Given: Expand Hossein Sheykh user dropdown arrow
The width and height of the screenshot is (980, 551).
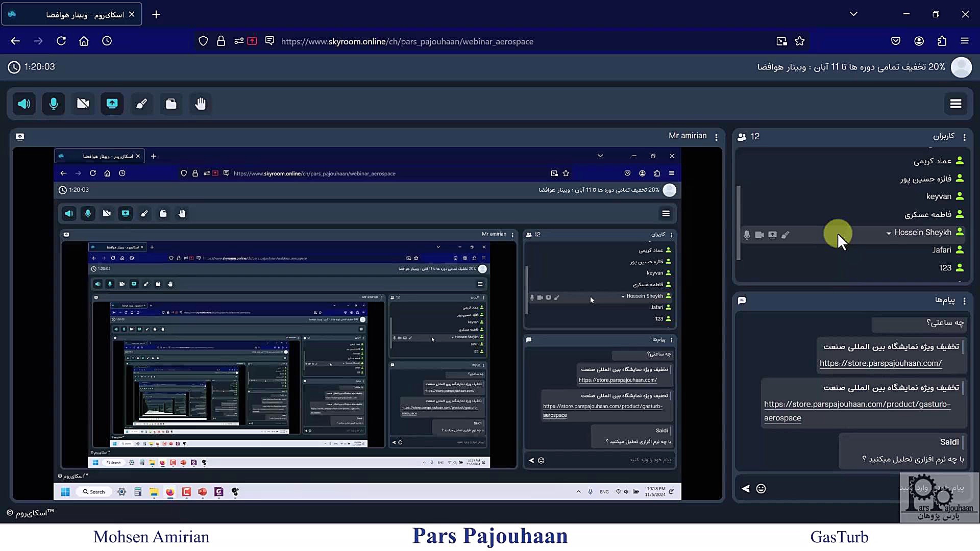Looking at the screenshot, I should point(889,233).
